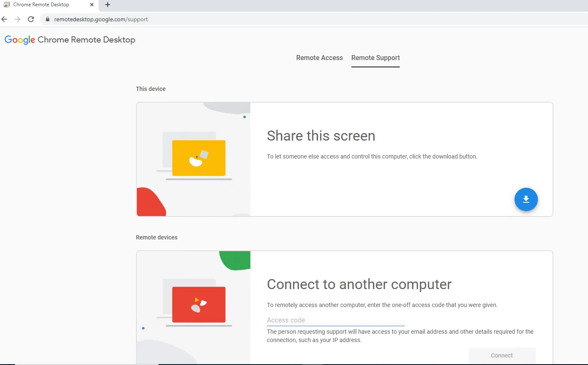Click the Share this screen heading
The height and width of the screenshot is (365, 588).
pos(321,136)
